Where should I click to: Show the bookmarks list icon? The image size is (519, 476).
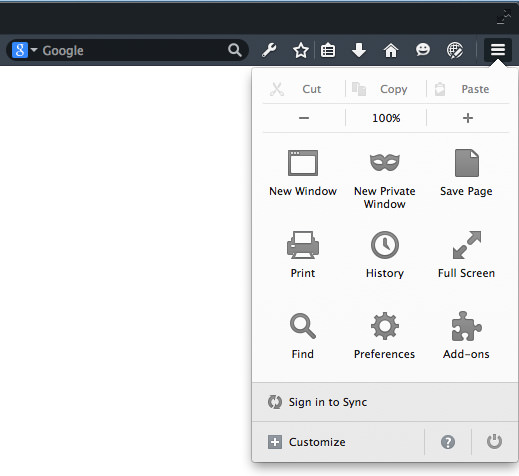(x=328, y=50)
